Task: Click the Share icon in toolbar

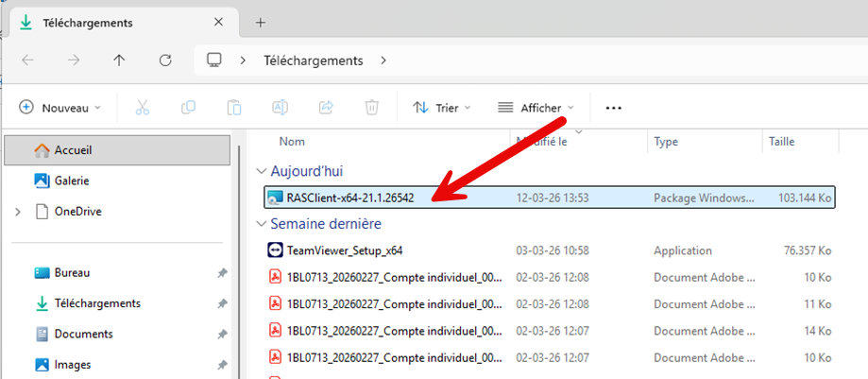Action: click(326, 108)
